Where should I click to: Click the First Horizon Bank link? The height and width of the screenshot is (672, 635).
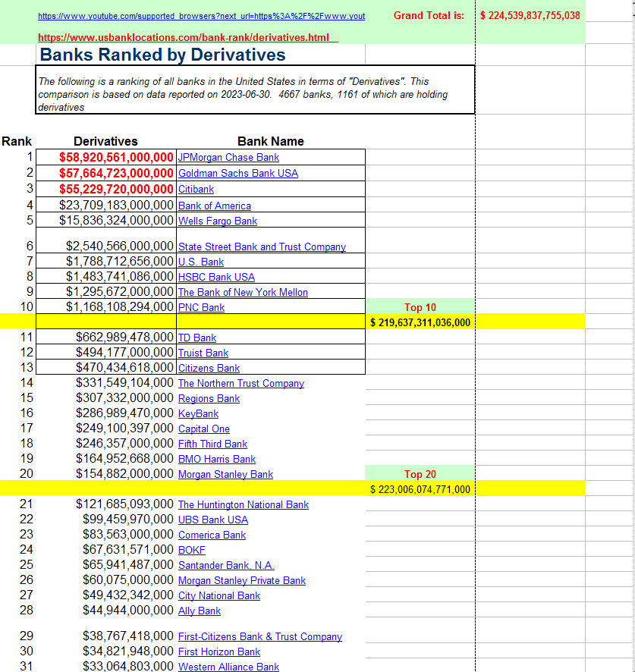219,652
